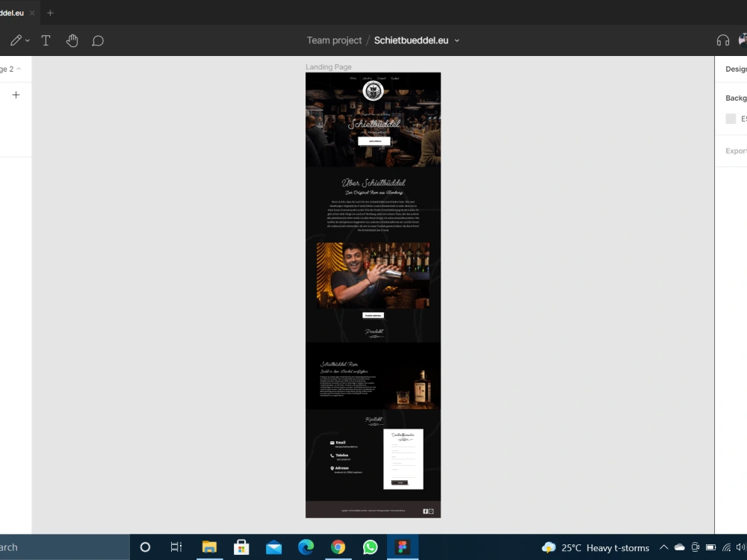Open Microsoft Store from the taskbar
Viewport: 747px width, 560px height.
click(x=241, y=547)
